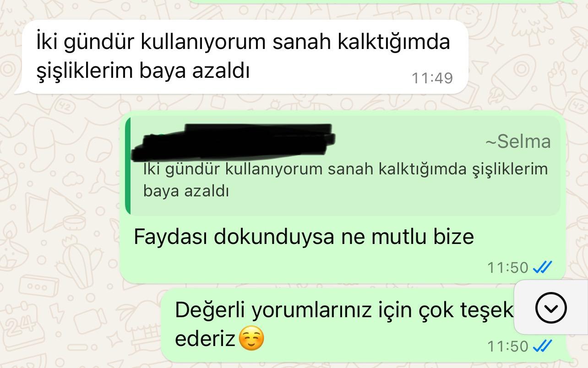Viewport: 588px width, 368px height.
Task: Tap the scroll-to-bottom chevron button
Action: click(x=551, y=308)
